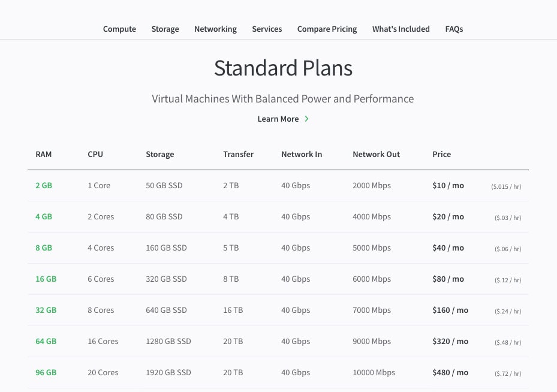
Task: Choose the 16 GB plan
Action: click(x=46, y=279)
